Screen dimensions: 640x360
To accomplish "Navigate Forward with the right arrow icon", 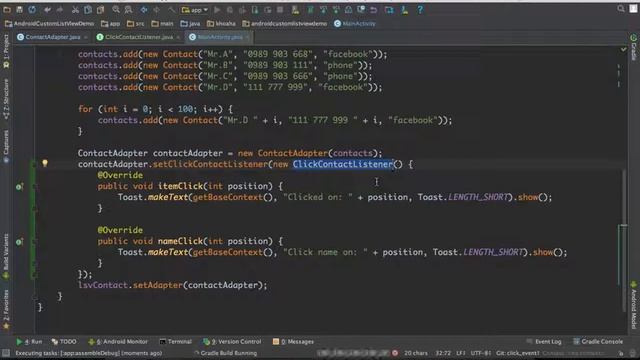I will pyautogui.click(x=156, y=9).
